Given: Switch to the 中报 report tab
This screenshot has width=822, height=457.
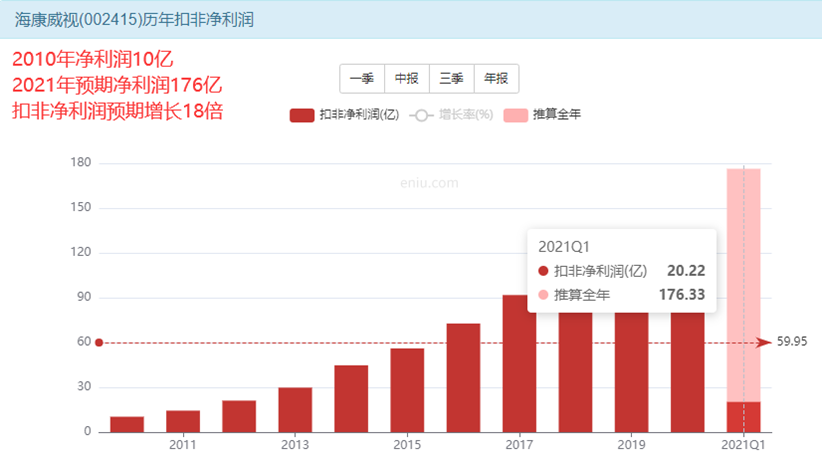Looking at the screenshot, I should (407, 79).
